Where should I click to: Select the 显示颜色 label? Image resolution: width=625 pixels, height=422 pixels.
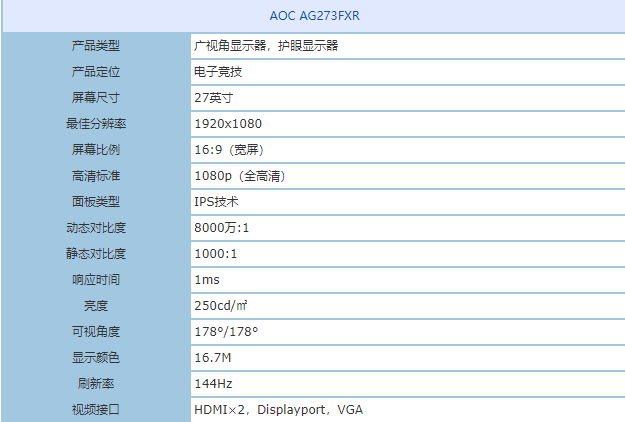coord(96,358)
